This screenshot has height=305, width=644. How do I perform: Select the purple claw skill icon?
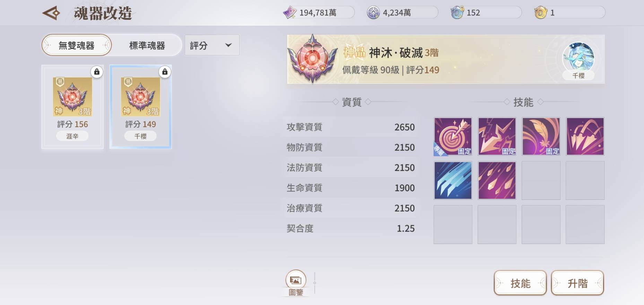[585, 136]
